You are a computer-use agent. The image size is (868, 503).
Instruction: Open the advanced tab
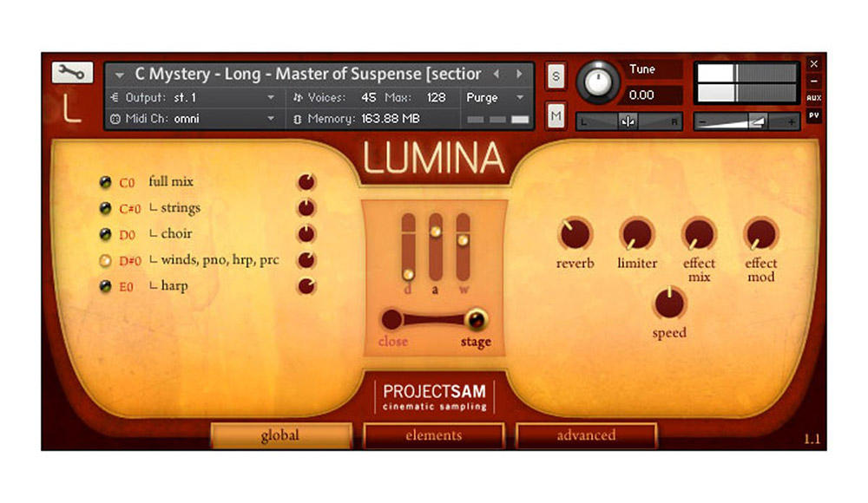tap(586, 435)
